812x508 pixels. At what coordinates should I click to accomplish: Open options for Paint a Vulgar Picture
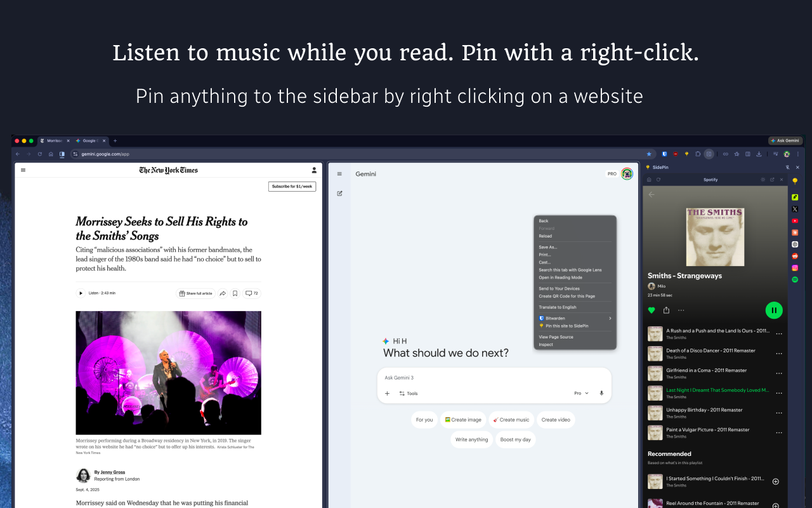[x=779, y=432]
